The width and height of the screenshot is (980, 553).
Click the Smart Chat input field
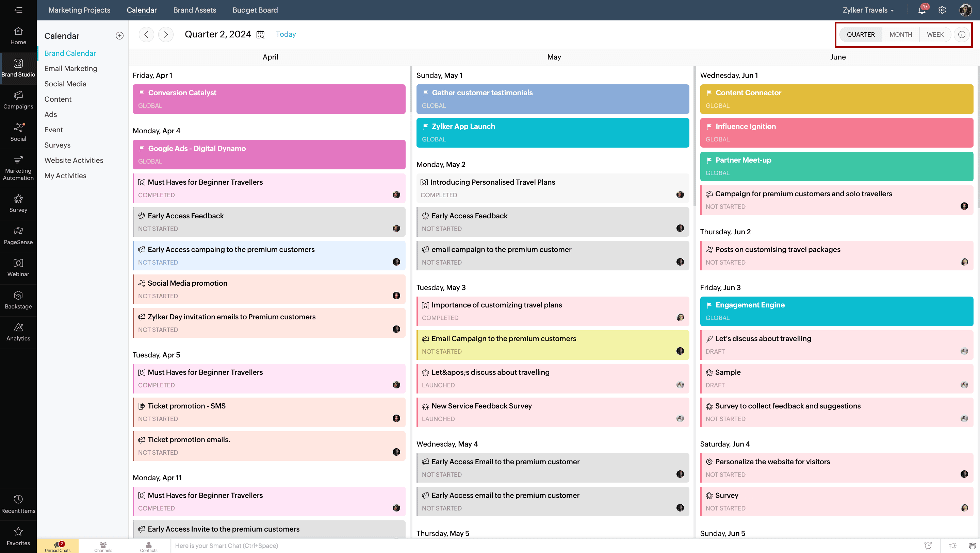[533, 546]
